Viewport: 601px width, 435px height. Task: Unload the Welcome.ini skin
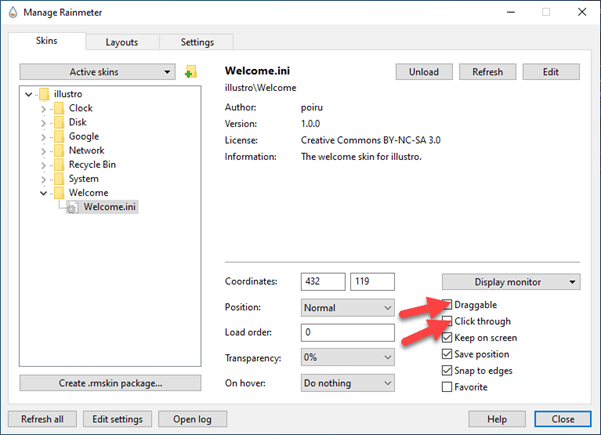tap(424, 72)
